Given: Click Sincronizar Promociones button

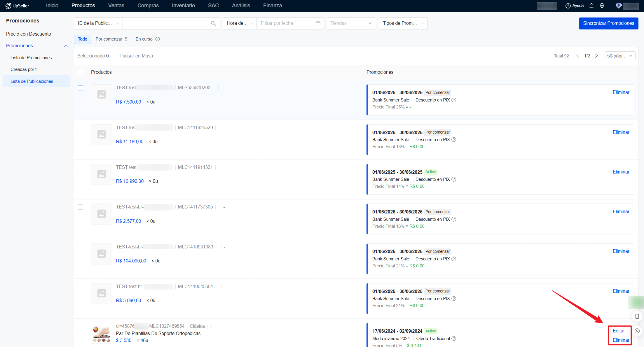Looking at the screenshot, I should (x=608, y=23).
